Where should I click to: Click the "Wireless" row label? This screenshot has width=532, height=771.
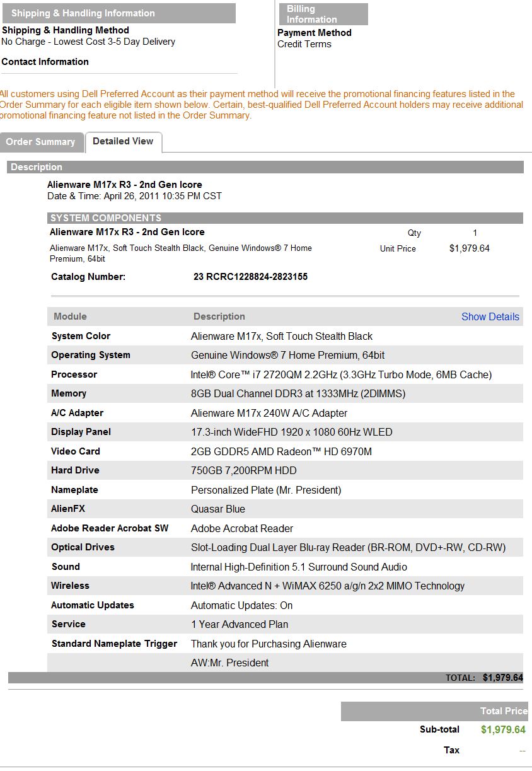(70, 586)
